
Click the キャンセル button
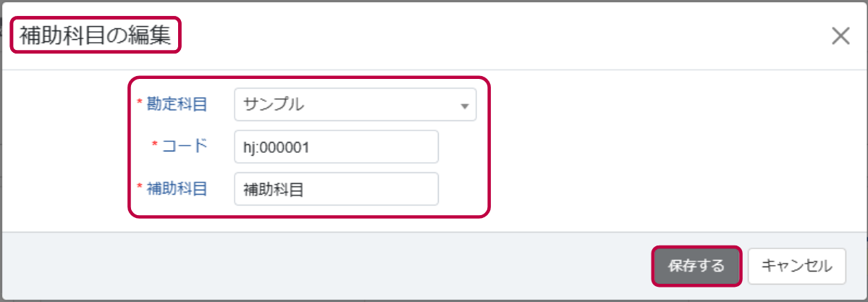tap(796, 266)
